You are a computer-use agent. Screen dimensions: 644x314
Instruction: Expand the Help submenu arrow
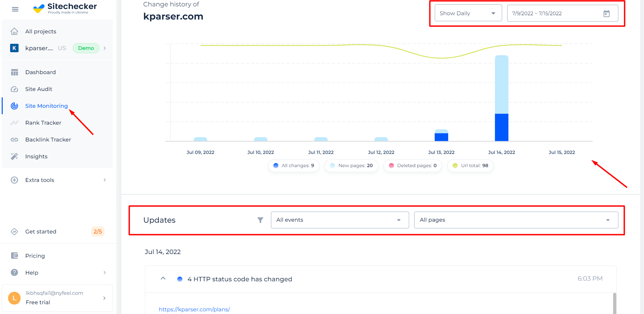(105, 273)
